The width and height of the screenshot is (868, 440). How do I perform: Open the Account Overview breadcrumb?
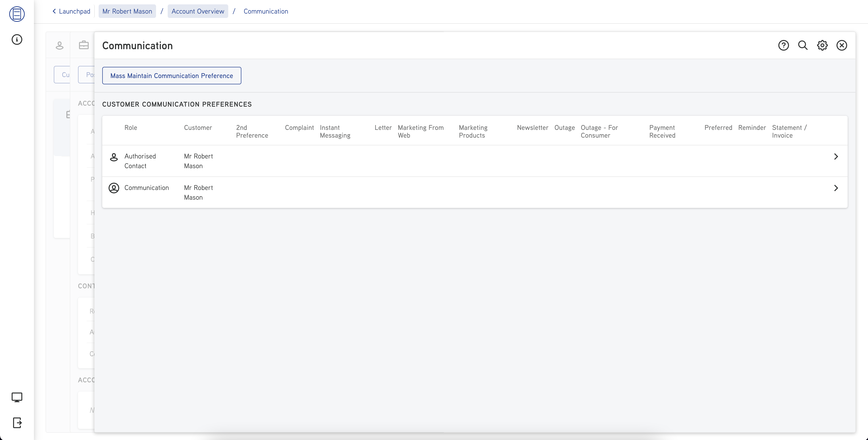(197, 11)
